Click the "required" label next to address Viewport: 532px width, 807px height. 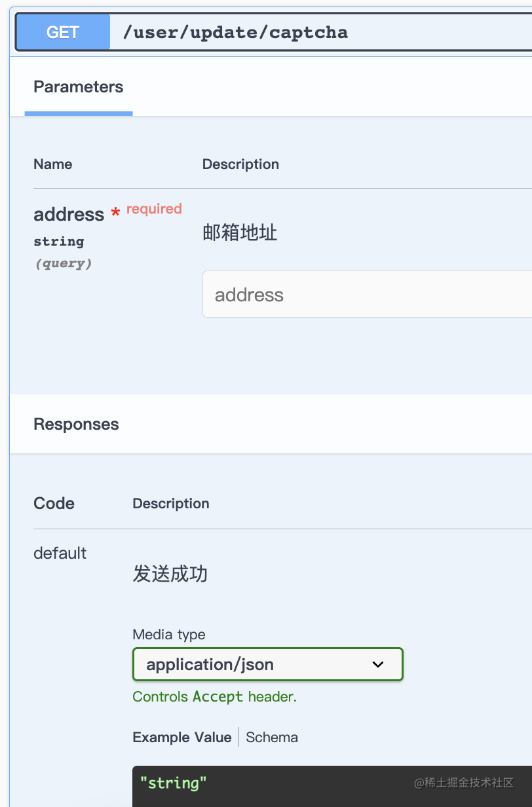154,209
